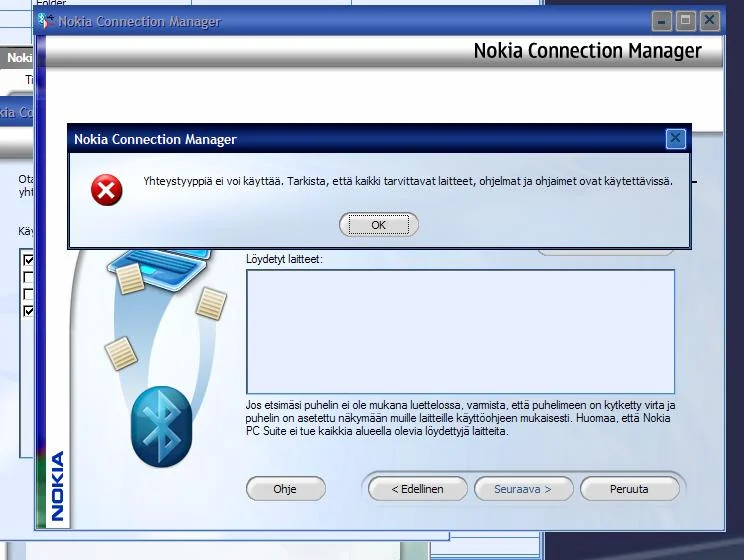Enable the second checkbox in the background list
The height and width of the screenshot is (560, 744).
(x=28, y=277)
